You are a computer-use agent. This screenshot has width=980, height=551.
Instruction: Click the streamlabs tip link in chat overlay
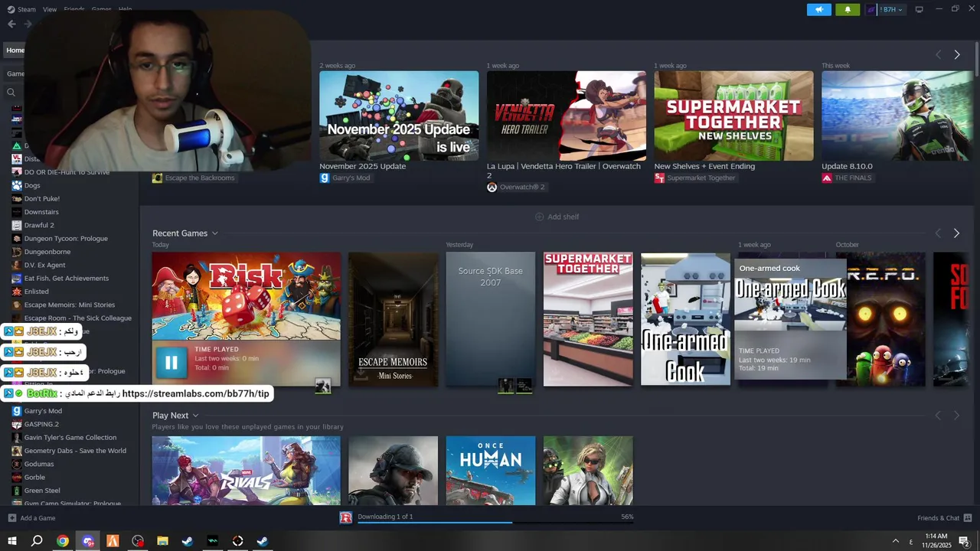(x=195, y=393)
